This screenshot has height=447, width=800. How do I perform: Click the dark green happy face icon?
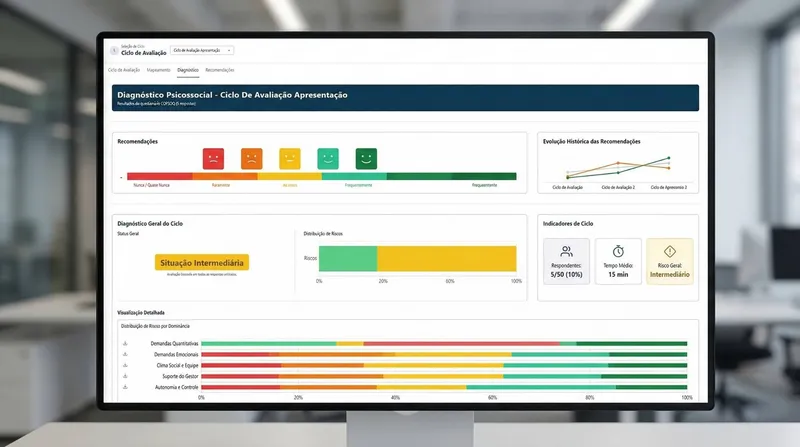(366, 158)
